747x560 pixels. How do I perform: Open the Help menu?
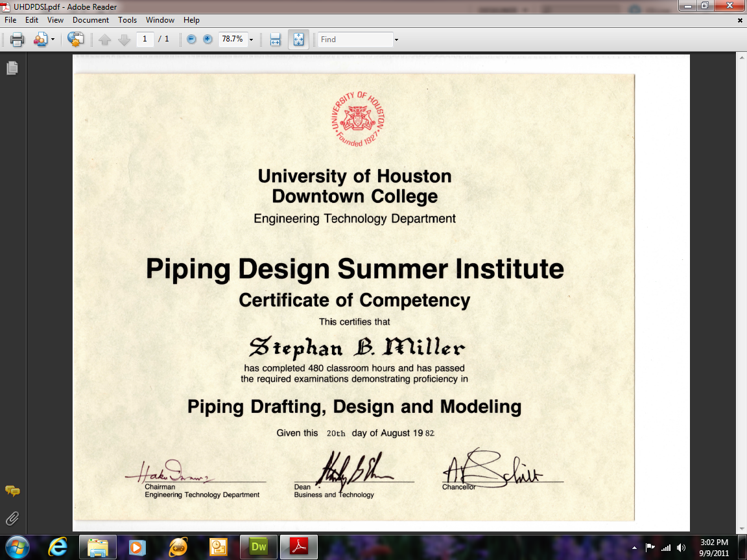(x=191, y=20)
